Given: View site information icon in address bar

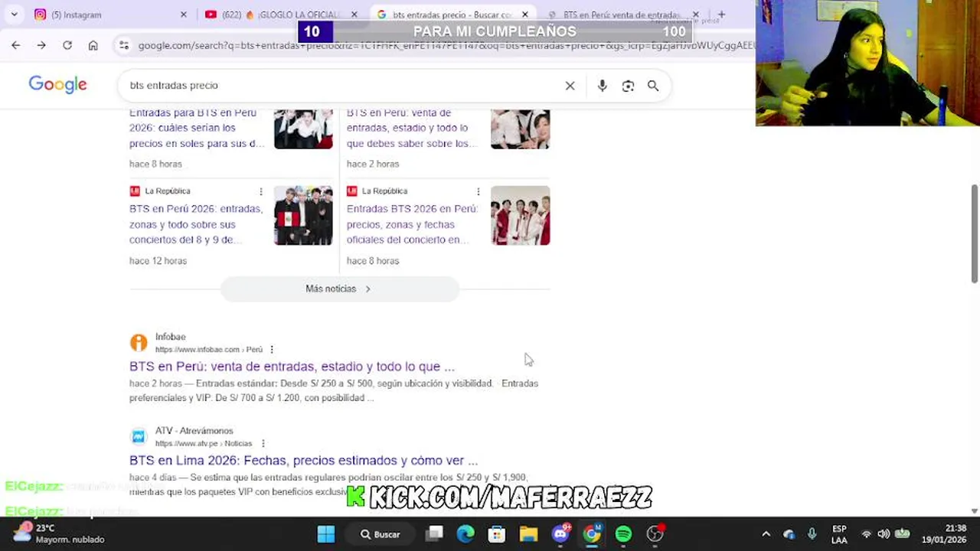Looking at the screenshot, I should tap(124, 45).
